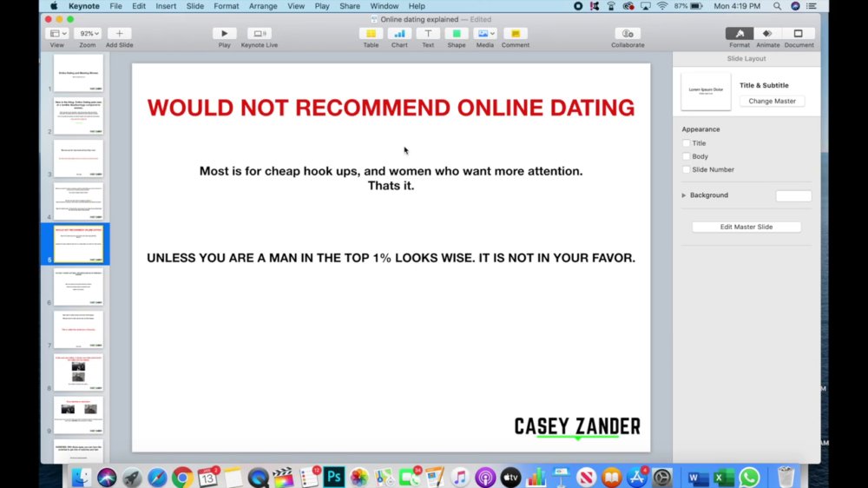
Task: Insert a Shape from the toolbar
Action: click(x=457, y=34)
